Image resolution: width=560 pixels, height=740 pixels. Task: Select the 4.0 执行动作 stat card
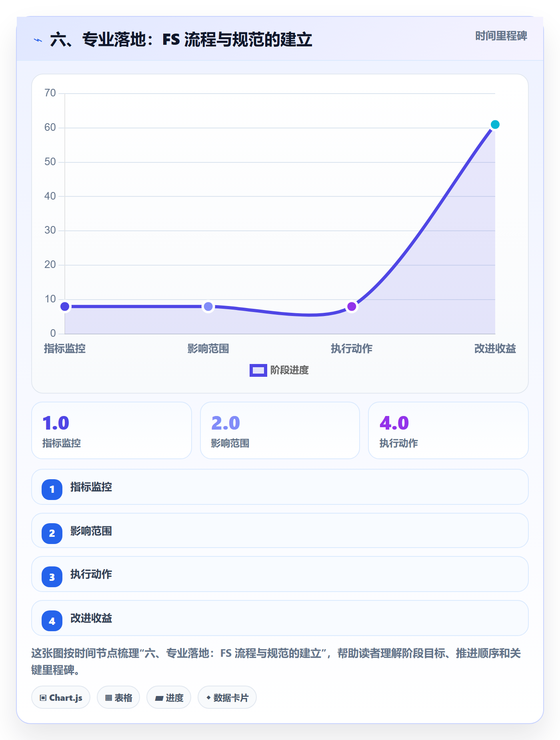pyautogui.click(x=448, y=430)
